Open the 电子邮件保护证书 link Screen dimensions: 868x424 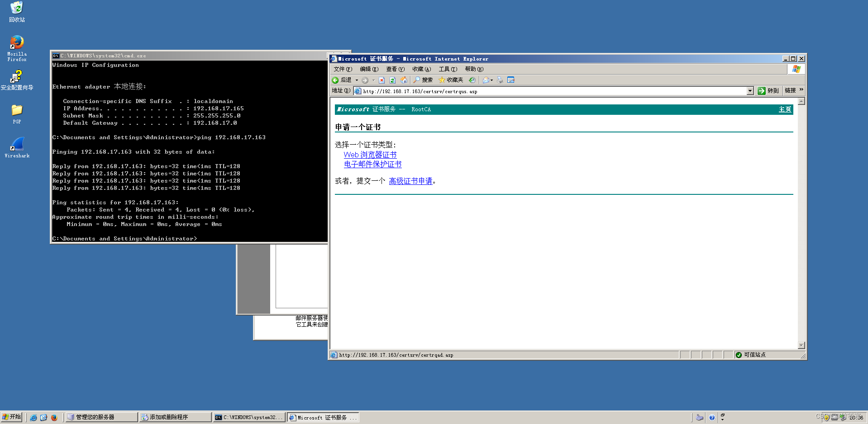pos(372,164)
